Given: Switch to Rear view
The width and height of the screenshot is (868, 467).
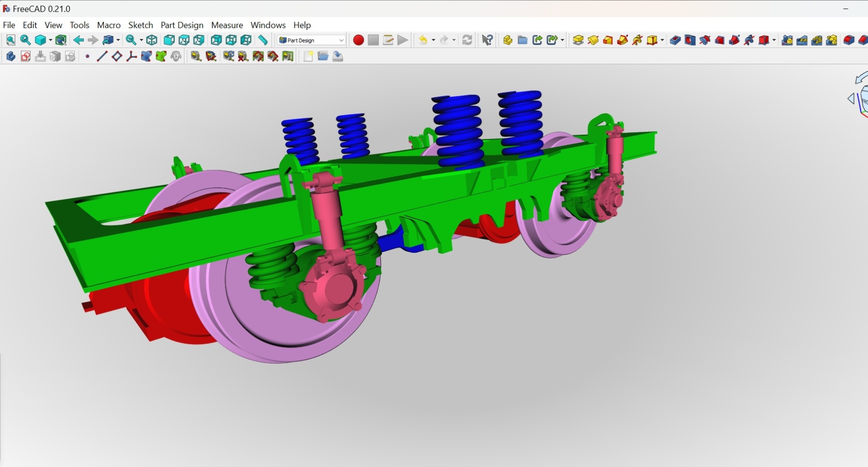Looking at the screenshot, I should (x=216, y=40).
